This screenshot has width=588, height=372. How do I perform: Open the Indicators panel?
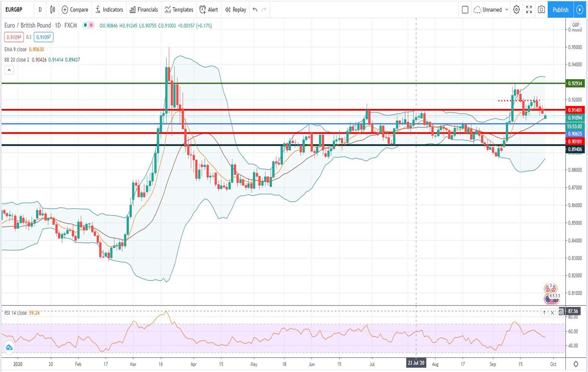109,10
